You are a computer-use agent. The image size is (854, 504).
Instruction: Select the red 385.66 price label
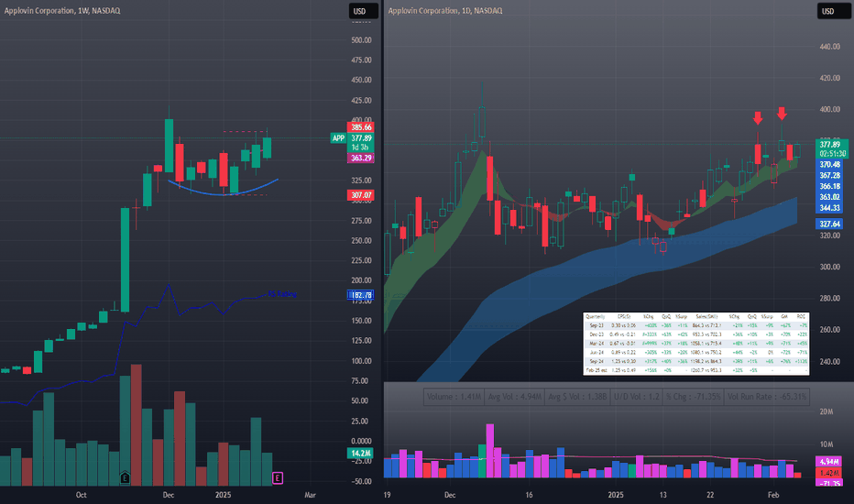tap(361, 127)
